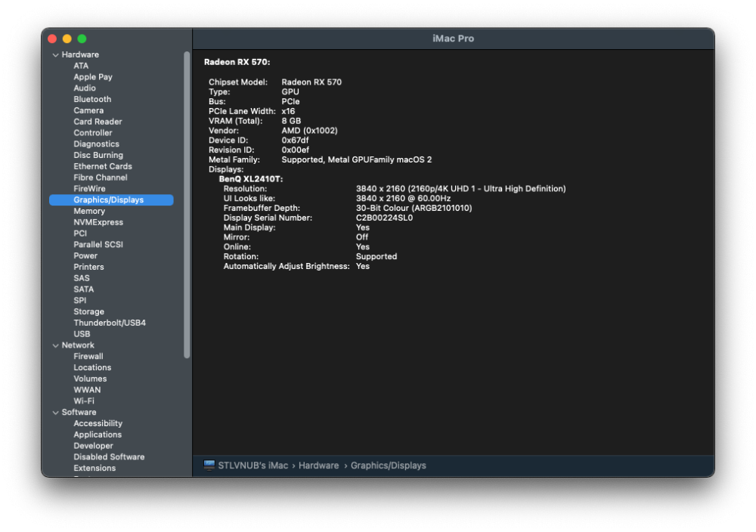Select Parallel SCSI in the sidebar
756x532 pixels.
tap(98, 244)
